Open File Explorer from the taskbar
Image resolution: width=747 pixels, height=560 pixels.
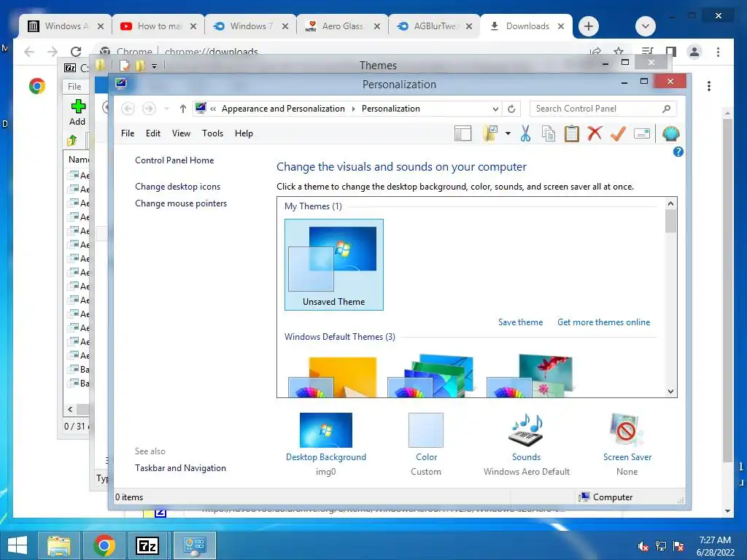click(x=58, y=545)
